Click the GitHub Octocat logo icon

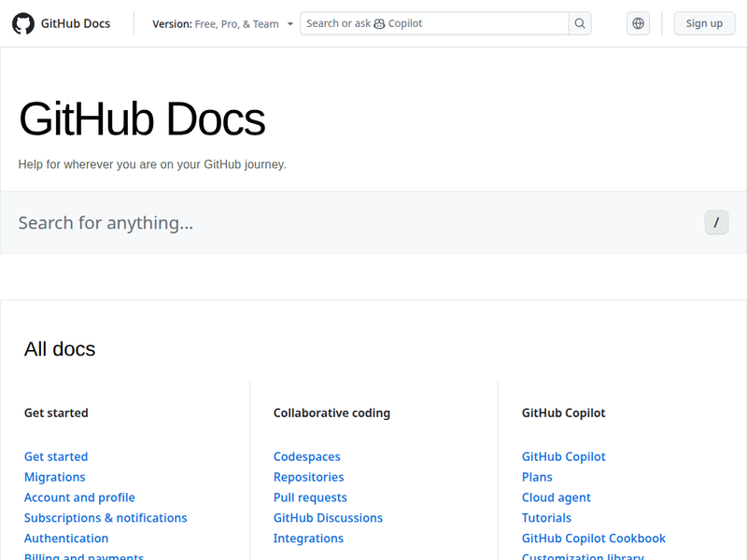[x=22, y=23]
